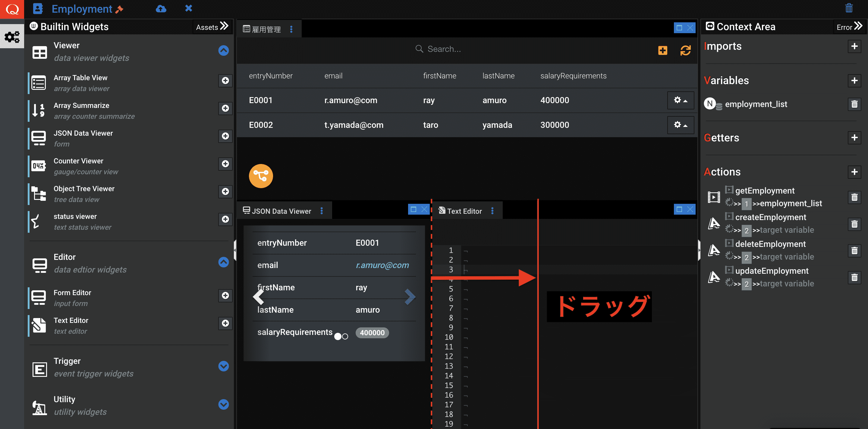Add a new getter with plus
Image resolution: width=868 pixels, height=429 pixels.
click(x=854, y=137)
